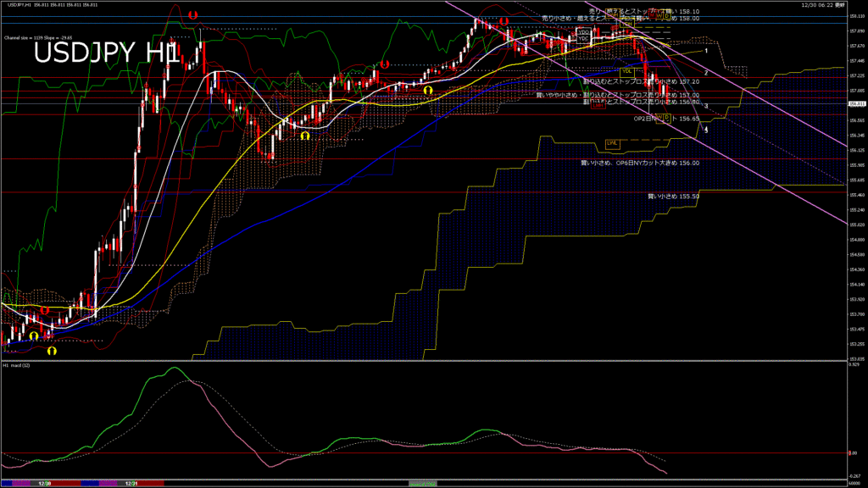Click the USDJPY H1 large chart title

(x=107, y=53)
